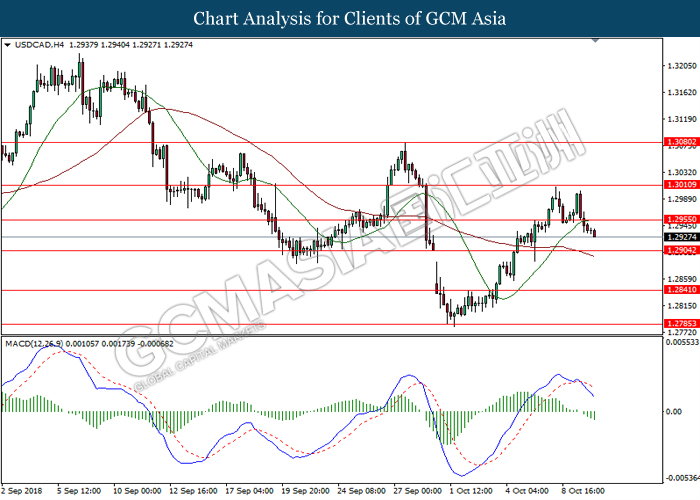Click the 5 Sep 12:00 time label
The width and height of the screenshot is (700, 500).
[x=79, y=491]
